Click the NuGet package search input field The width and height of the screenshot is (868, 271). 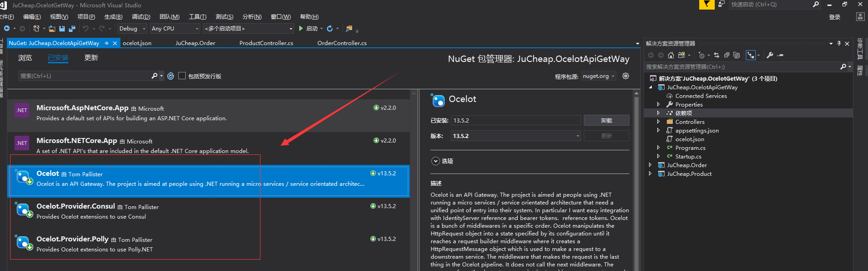[x=84, y=76]
